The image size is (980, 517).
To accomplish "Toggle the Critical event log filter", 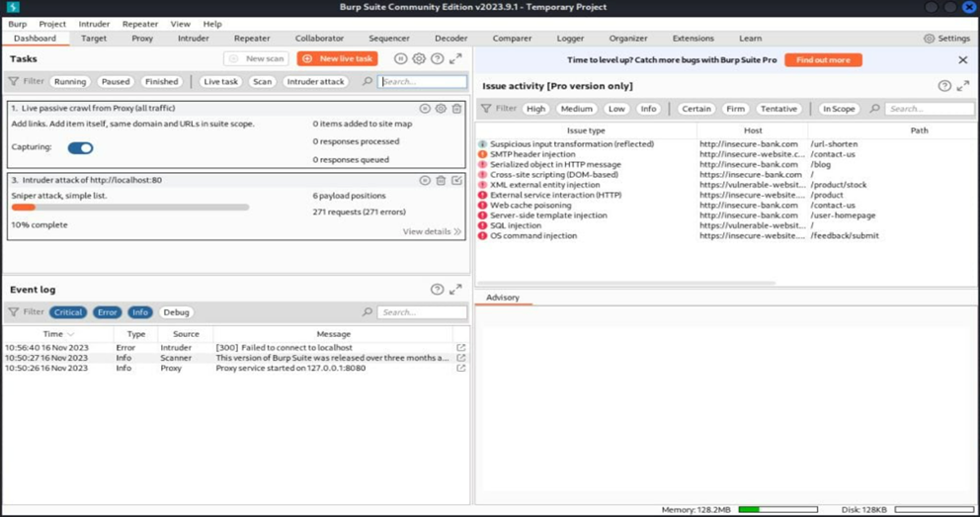I will click(x=68, y=312).
